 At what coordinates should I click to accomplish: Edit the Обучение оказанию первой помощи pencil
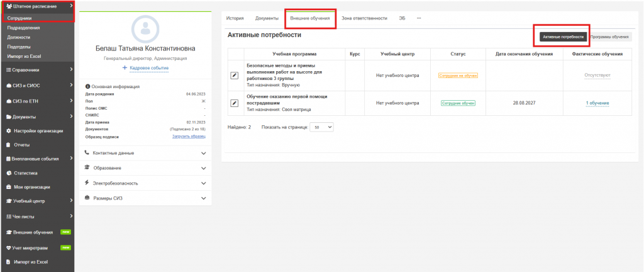234,103
